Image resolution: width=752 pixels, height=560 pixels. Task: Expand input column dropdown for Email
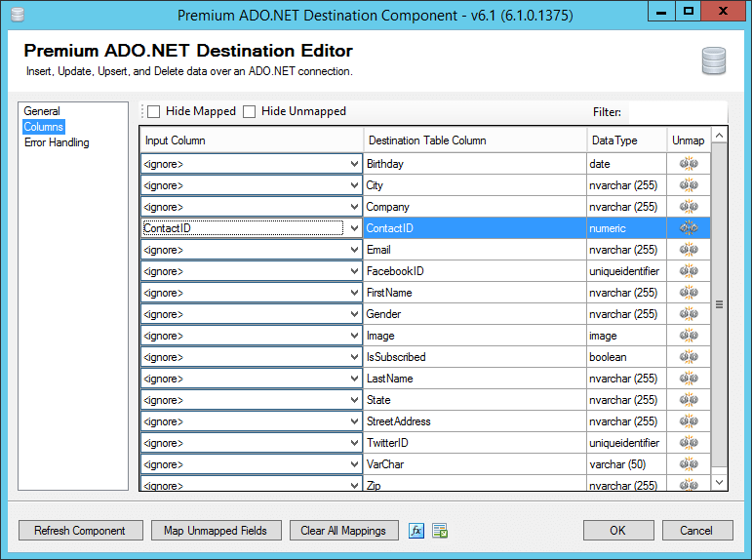(354, 250)
